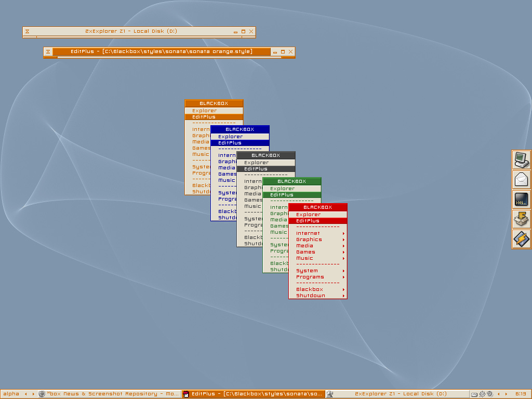Choose Explorer in the green Blackbox menu
This screenshot has width=532, height=399.
pos(292,189)
